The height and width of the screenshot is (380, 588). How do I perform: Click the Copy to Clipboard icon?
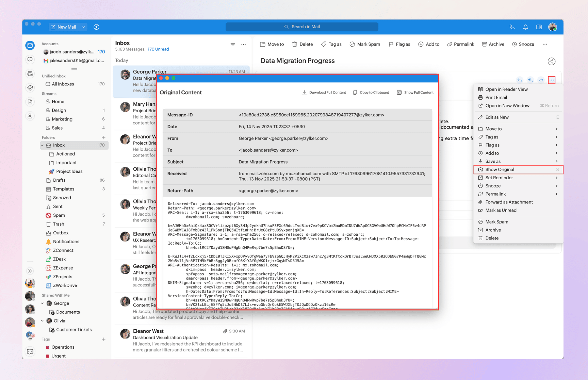[355, 93]
